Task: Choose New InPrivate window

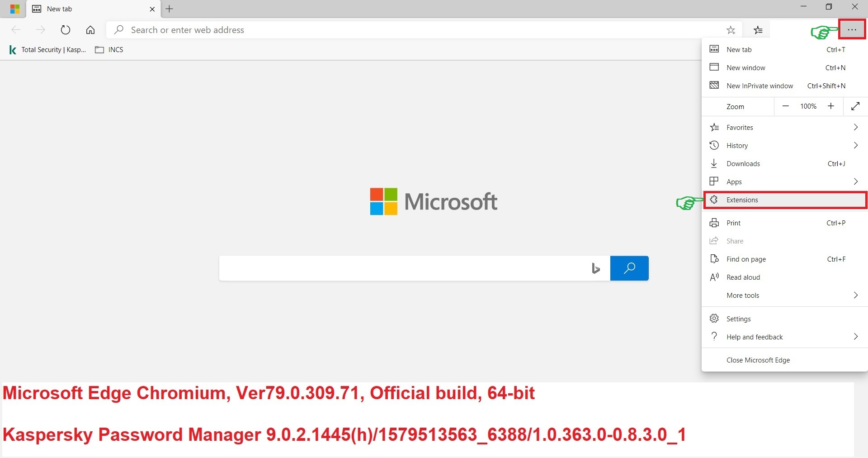Action: pyautogui.click(x=784, y=86)
